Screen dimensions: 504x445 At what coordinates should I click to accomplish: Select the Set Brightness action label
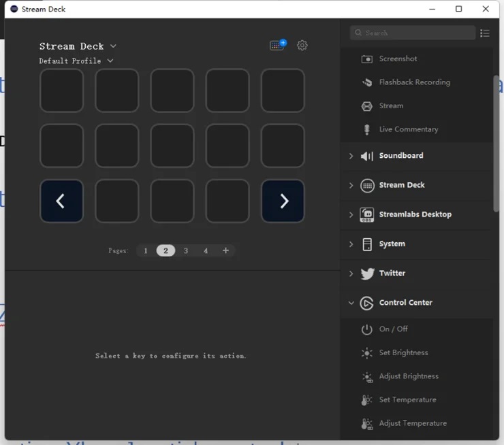[403, 353]
